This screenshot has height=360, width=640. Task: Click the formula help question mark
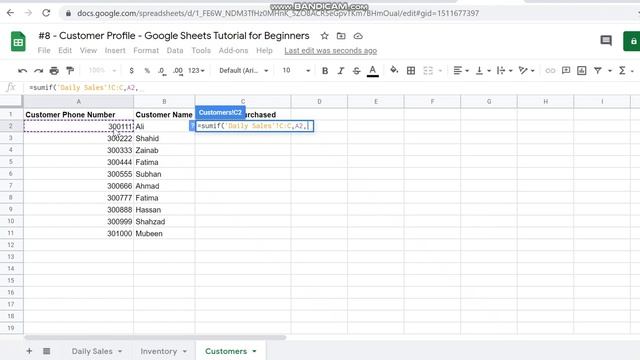[x=192, y=126]
